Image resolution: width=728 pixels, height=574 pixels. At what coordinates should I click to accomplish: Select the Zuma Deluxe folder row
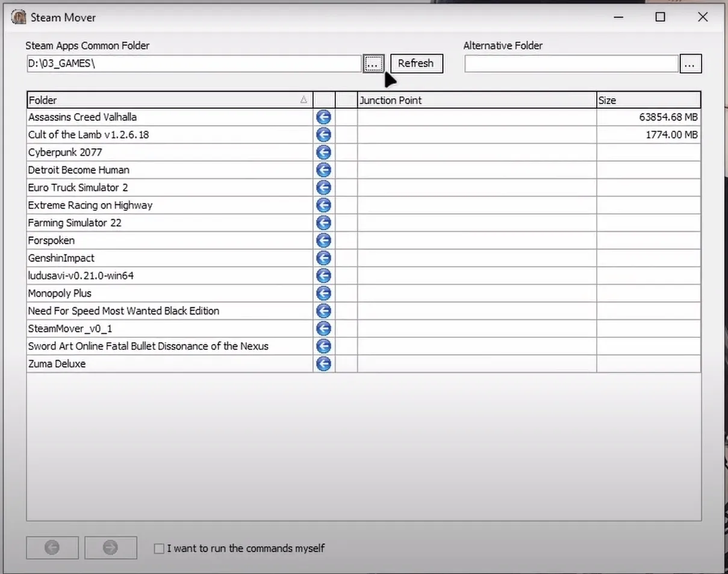tap(364, 364)
